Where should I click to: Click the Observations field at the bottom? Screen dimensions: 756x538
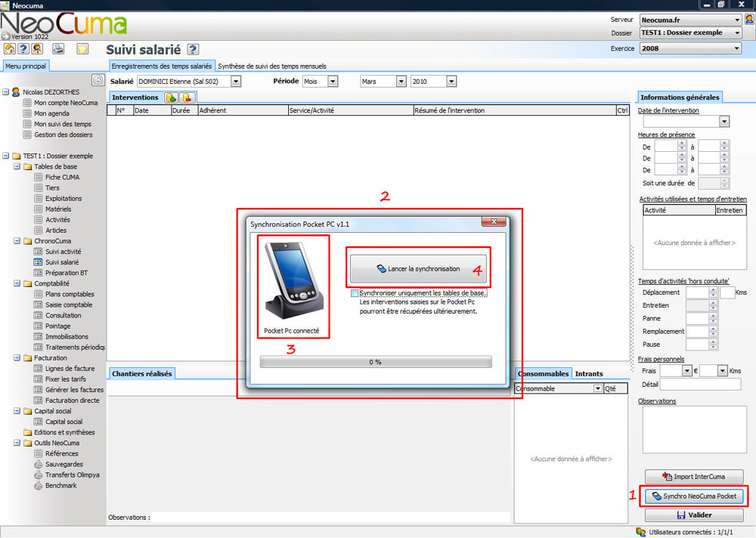point(331,518)
